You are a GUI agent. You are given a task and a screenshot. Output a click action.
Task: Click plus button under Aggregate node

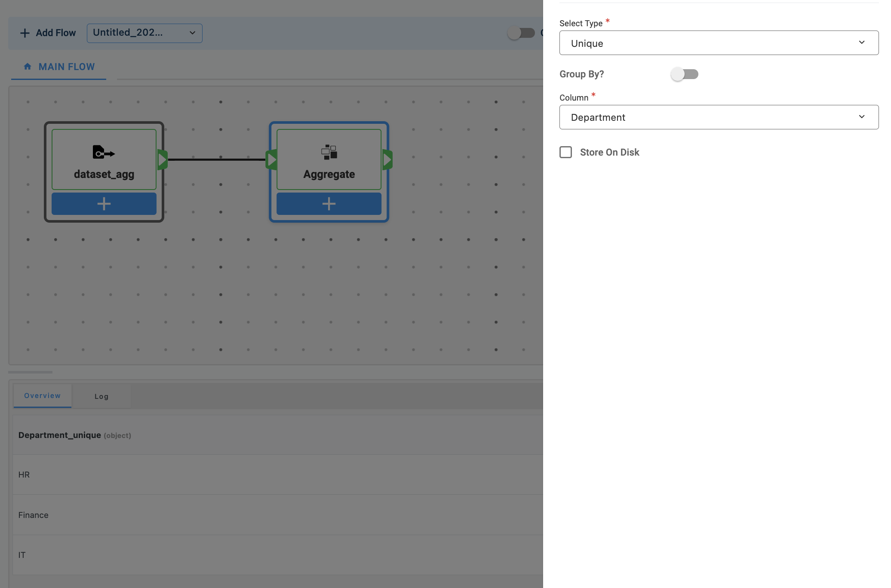point(329,204)
